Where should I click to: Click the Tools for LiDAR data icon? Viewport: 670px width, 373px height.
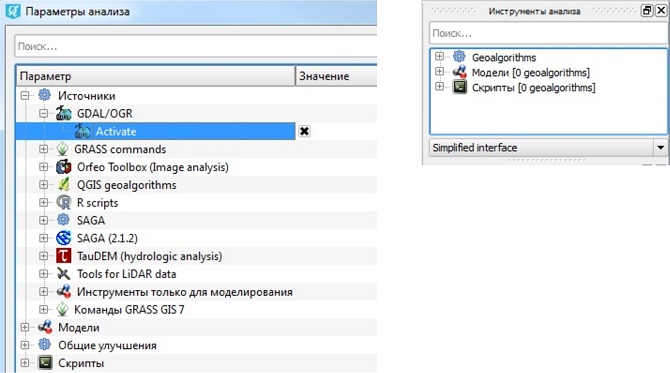pos(64,274)
